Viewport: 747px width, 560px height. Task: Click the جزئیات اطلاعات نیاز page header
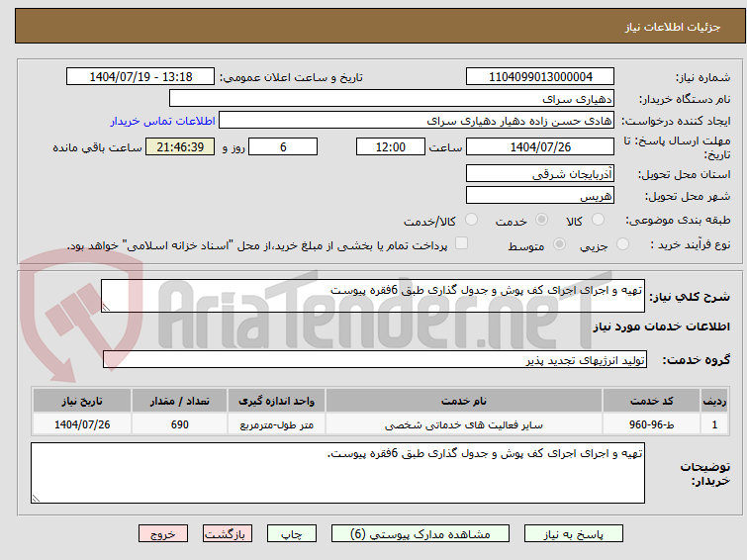click(x=673, y=27)
